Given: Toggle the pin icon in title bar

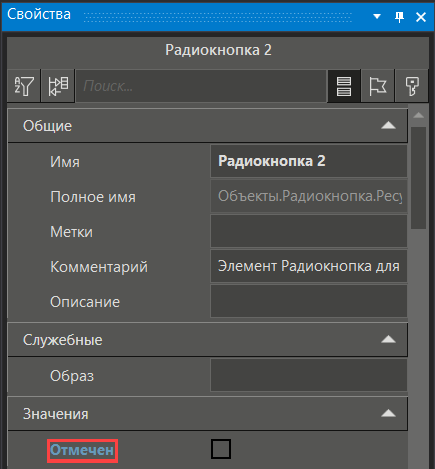Looking at the screenshot, I should pyautogui.click(x=399, y=16).
